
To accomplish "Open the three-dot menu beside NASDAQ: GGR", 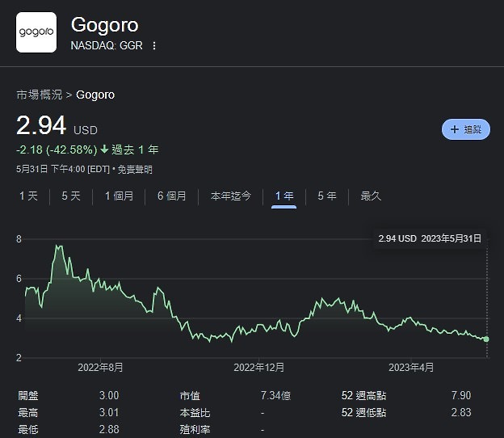I will pos(154,46).
